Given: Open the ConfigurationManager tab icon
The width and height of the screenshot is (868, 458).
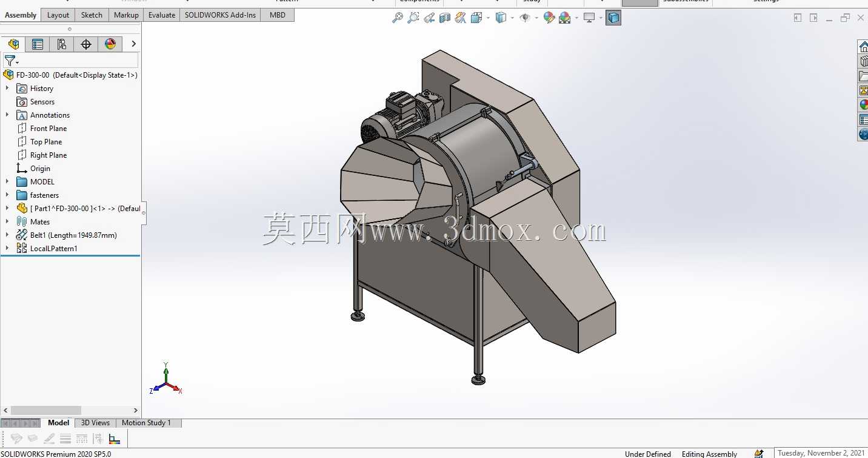Looking at the screenshot, I should click(62, 44).
